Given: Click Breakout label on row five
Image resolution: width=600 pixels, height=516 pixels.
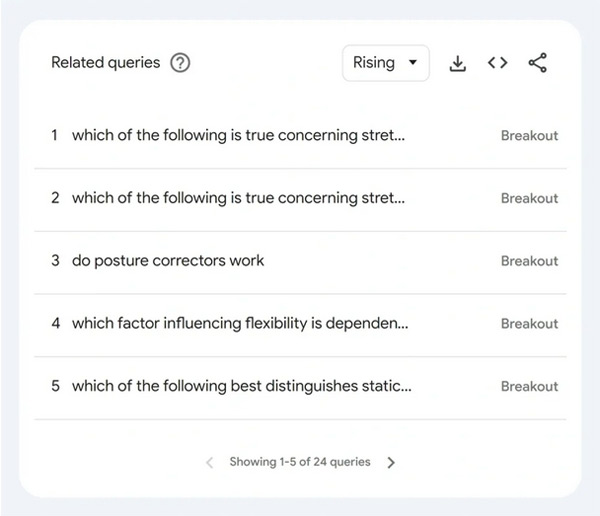Looking at the screenshot, I should pyautogui.click(x=529, y=387).
